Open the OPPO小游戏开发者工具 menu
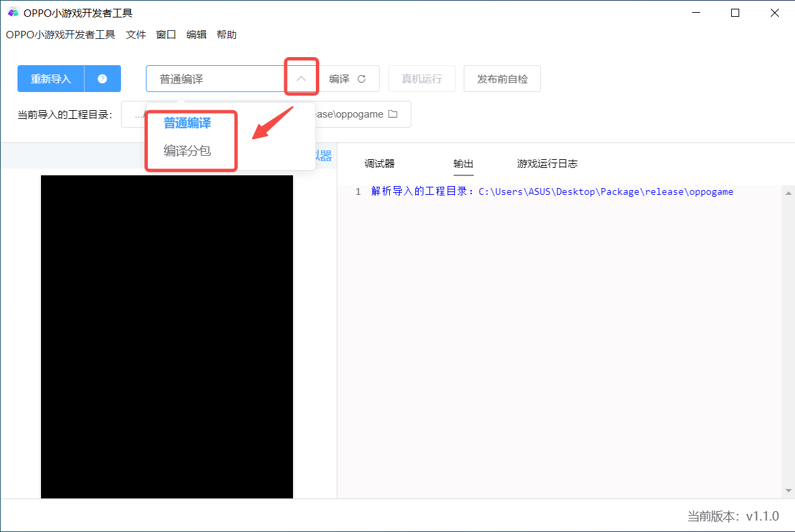Image resolution: width=795 pixels, height=532 pixels. [60, 35]
